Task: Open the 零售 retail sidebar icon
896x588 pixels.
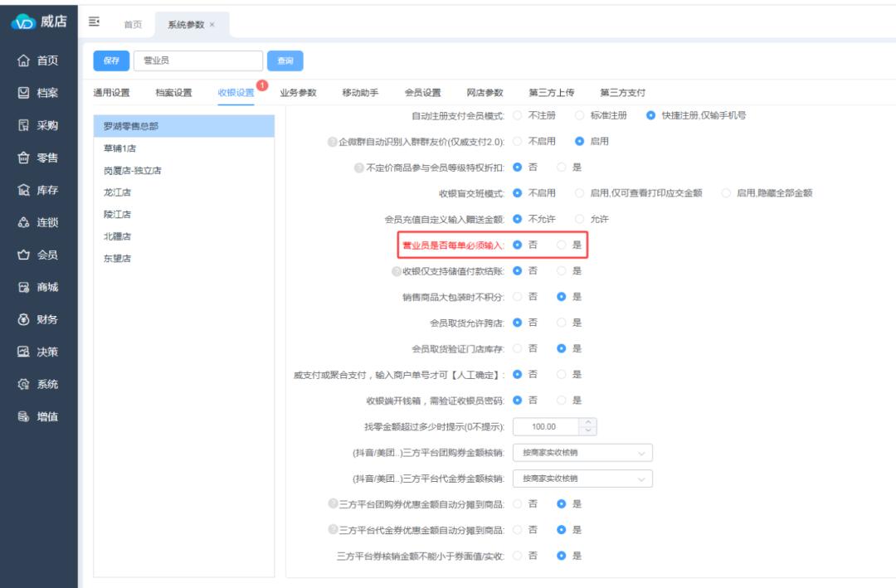Action: [x=23, y=158]
